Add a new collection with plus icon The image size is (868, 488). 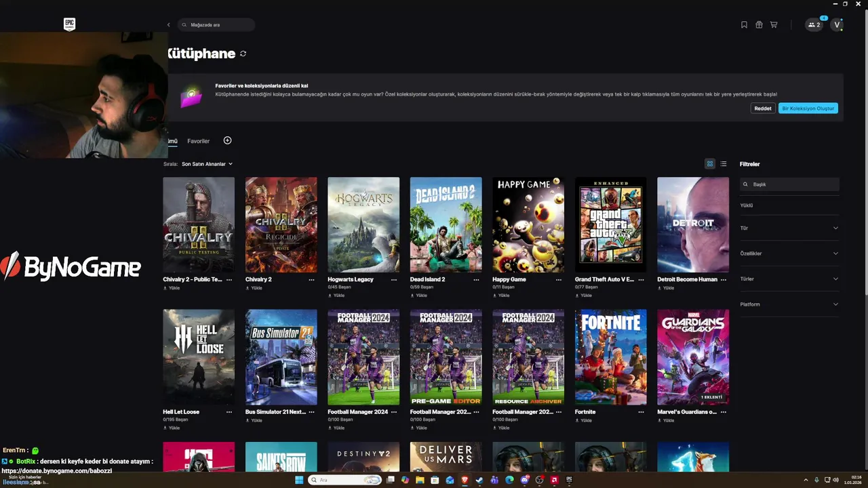[x=227, y=140]
